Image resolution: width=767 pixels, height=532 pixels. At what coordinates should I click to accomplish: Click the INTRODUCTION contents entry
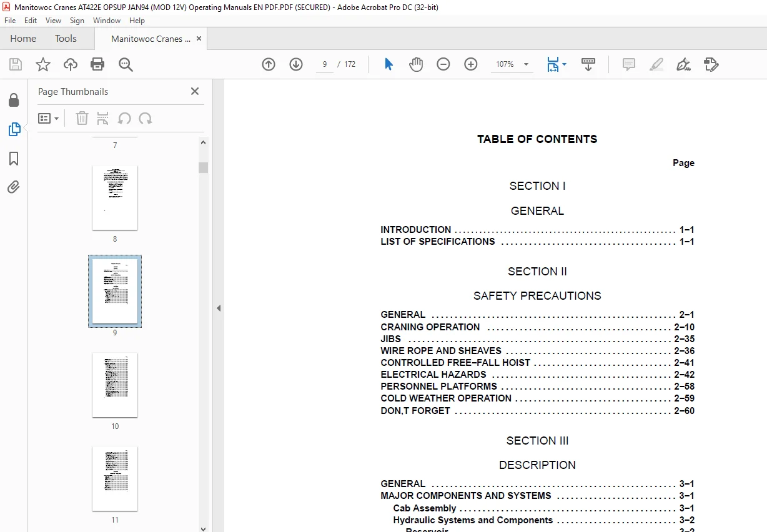(537, 230)
